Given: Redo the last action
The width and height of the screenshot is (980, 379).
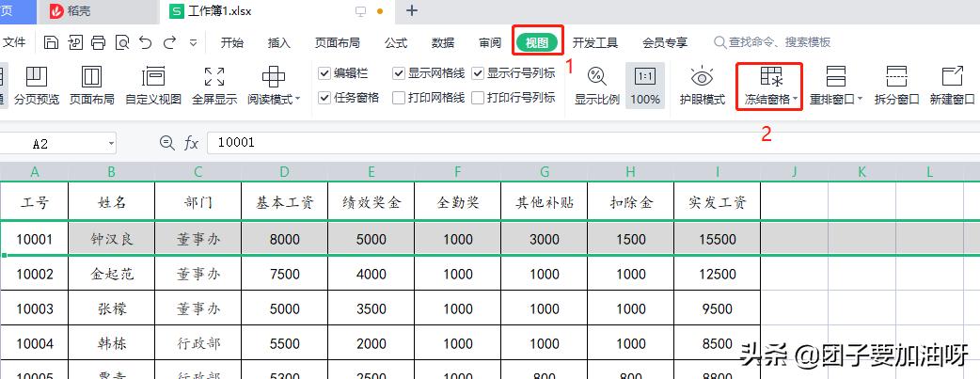Looking at the screenshot, I should coord(169,42).
